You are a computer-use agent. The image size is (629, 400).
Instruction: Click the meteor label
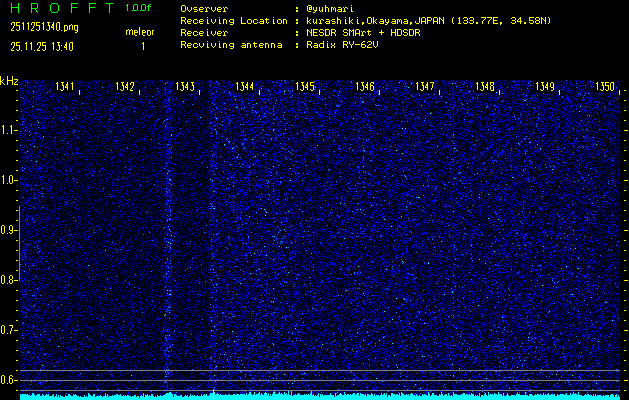click(x=140, y=32)
